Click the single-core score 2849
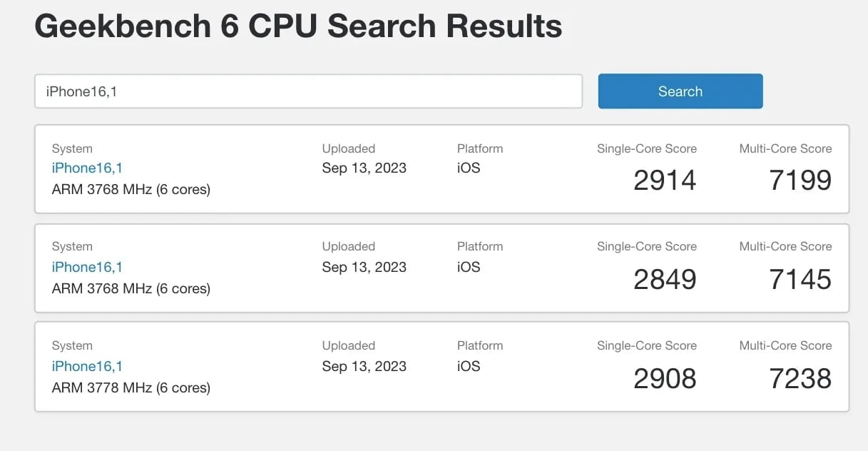 (x=664, y=279)
